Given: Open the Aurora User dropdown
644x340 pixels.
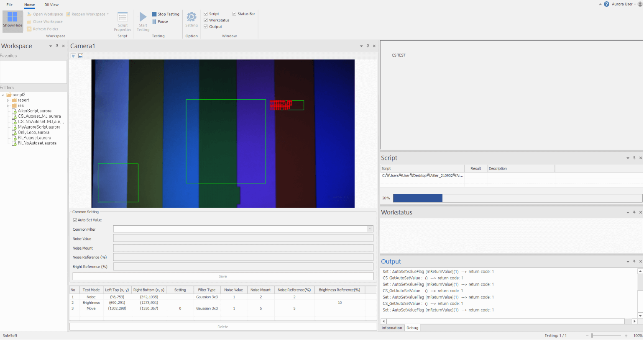Looking at the screenshot, I should [x=635, y=4].
